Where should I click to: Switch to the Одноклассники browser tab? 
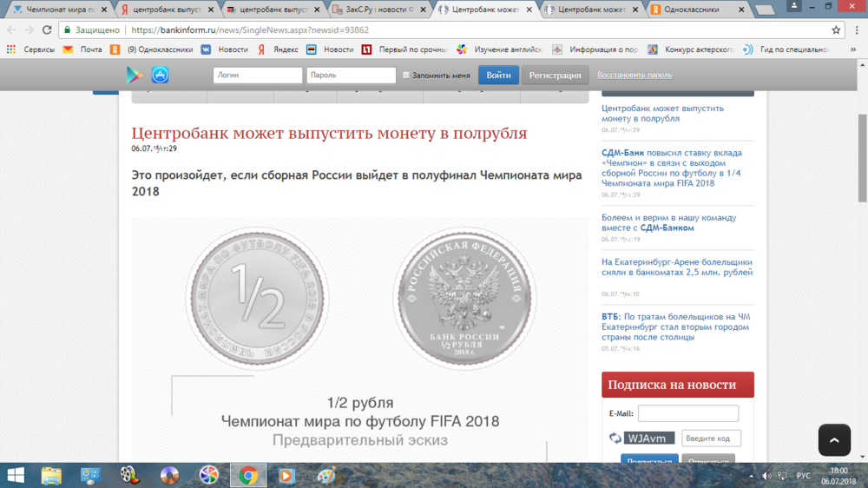pos(692,10)
